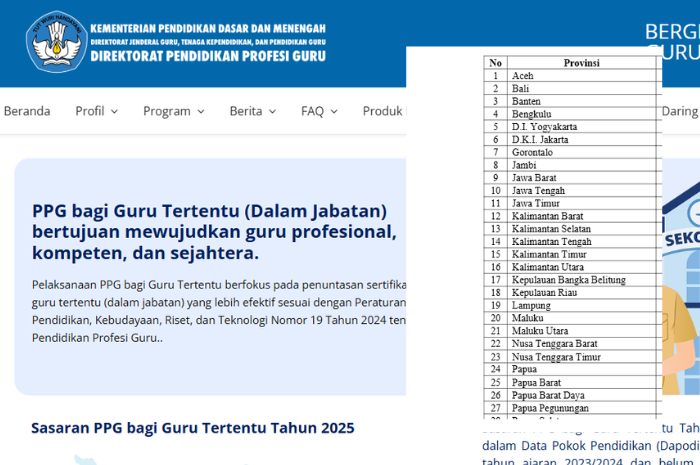Select the Papua Pegunungan table row
The image size is (700, 465).
pyautogui.click(x=570, y=408)
